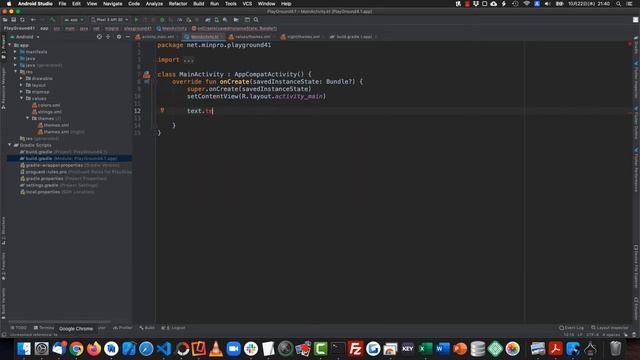Screen dimensions: 640x360
Task: Click Select Opened File target icon in Project panel
Action: tap(99, 37)
